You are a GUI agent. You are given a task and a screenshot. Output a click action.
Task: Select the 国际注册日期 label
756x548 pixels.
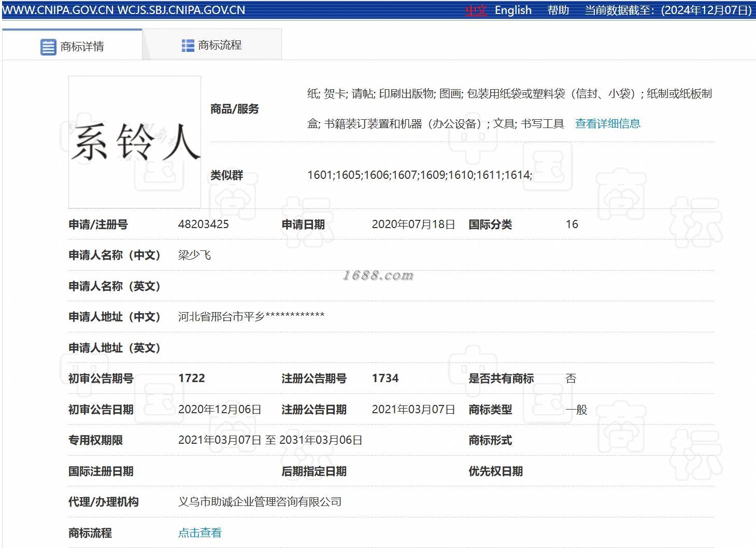pos(101,471)
